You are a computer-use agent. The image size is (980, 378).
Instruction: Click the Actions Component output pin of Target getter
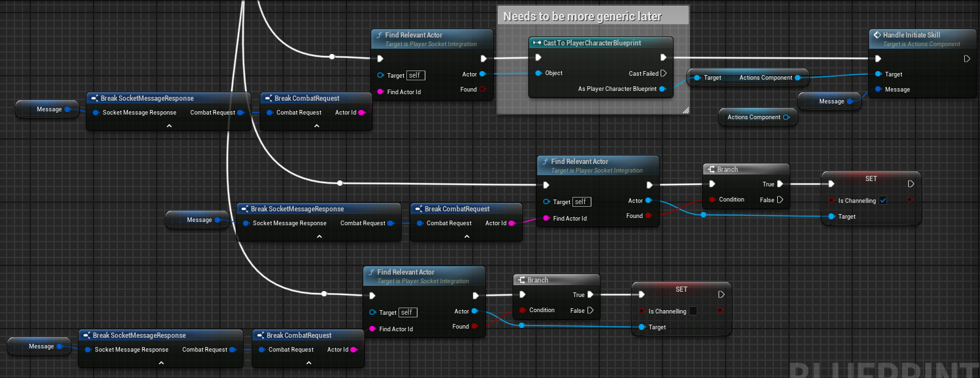click(798, 78)
